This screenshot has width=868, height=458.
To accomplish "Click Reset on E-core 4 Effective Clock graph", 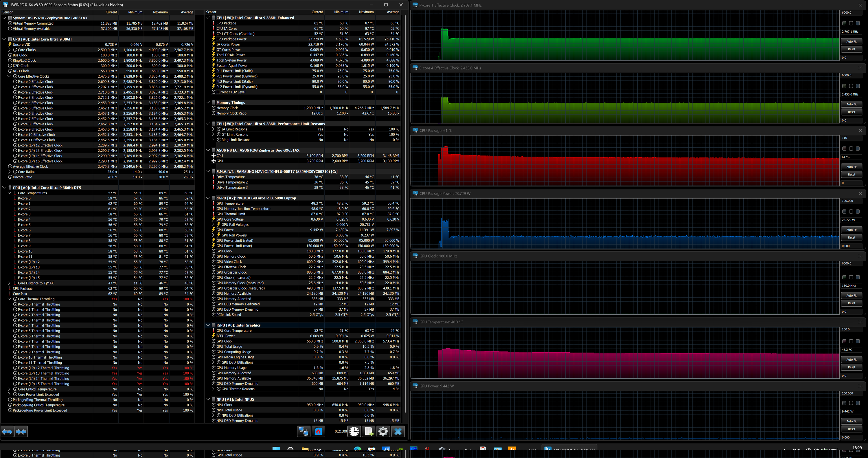I will tap(852, 112).
